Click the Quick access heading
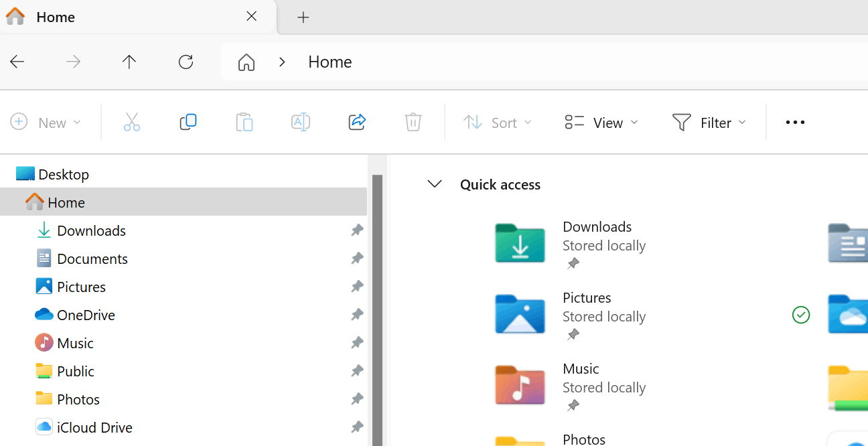 pyautogui.click(x=500, y=185)
